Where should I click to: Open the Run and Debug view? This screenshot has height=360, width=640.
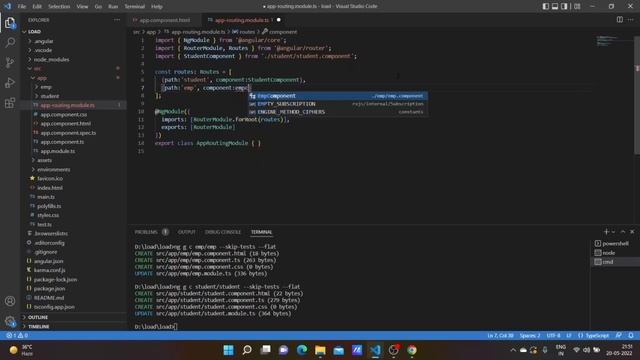pos(10,82)
